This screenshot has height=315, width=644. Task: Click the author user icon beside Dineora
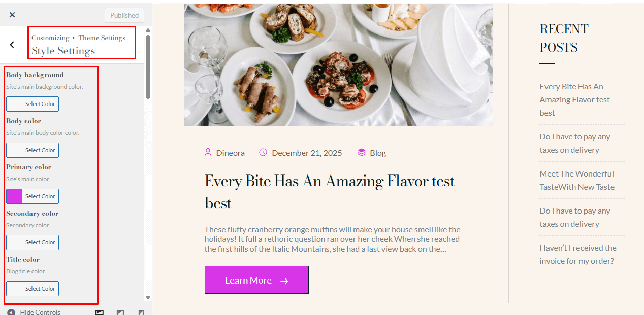(x=208, y=153)
